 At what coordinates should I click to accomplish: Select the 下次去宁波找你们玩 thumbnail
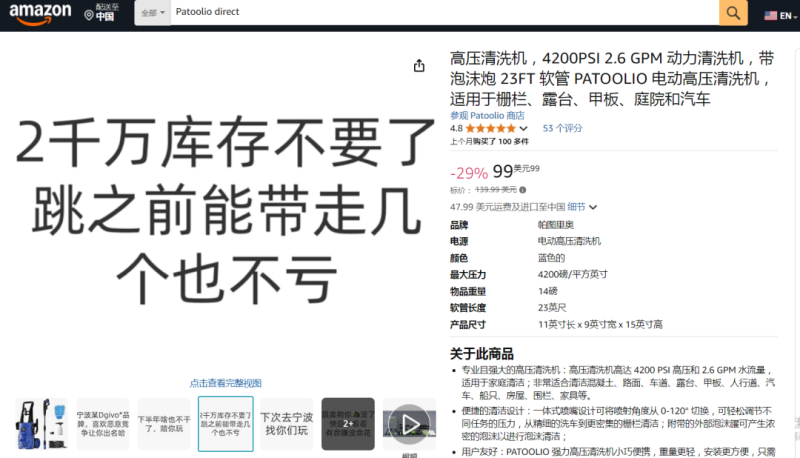pos(286,424)
